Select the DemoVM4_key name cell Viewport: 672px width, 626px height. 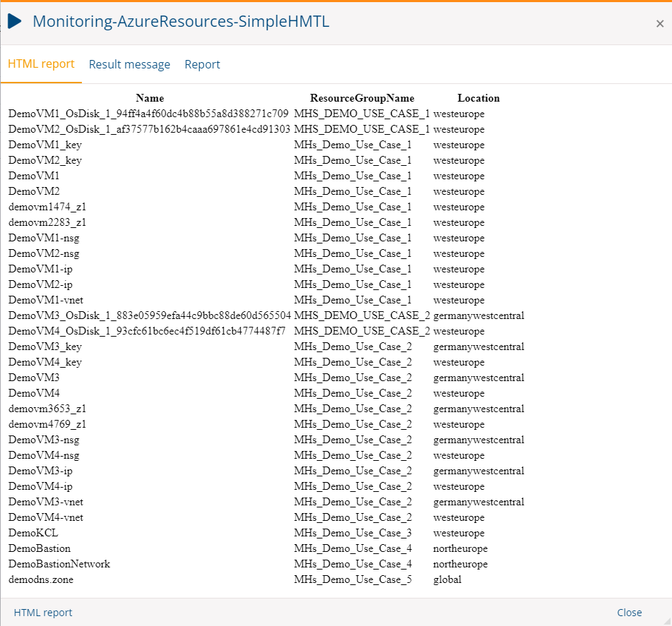click(45, 362)
